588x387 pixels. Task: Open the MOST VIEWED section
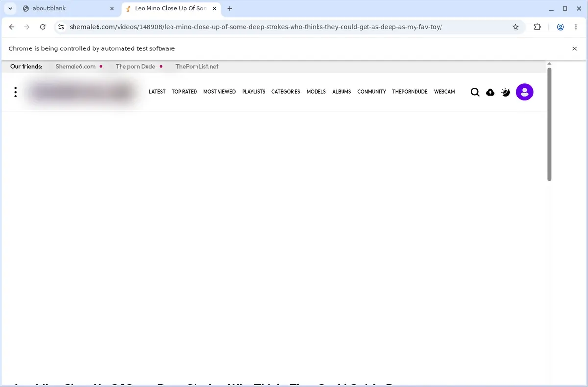coord(220,92)
